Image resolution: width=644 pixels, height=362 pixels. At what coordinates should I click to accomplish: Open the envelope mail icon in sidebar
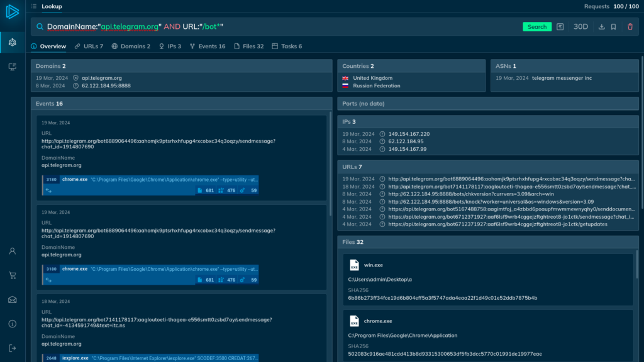pyautogui.click(x=13, y=299)
